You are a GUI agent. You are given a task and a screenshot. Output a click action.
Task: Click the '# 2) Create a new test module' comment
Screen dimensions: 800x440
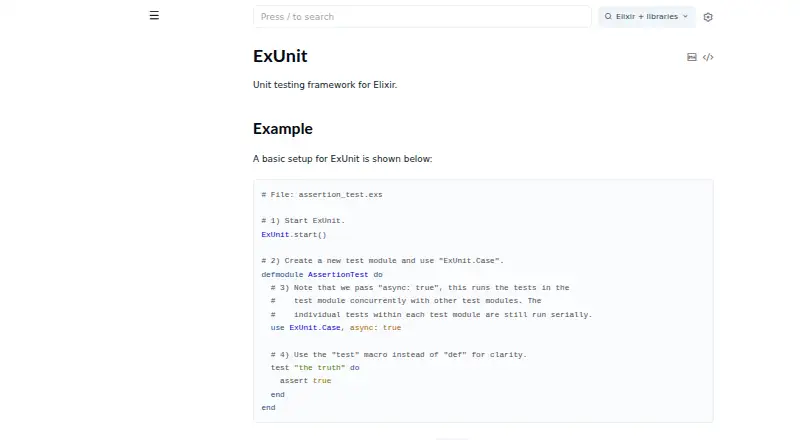(382, 261)
